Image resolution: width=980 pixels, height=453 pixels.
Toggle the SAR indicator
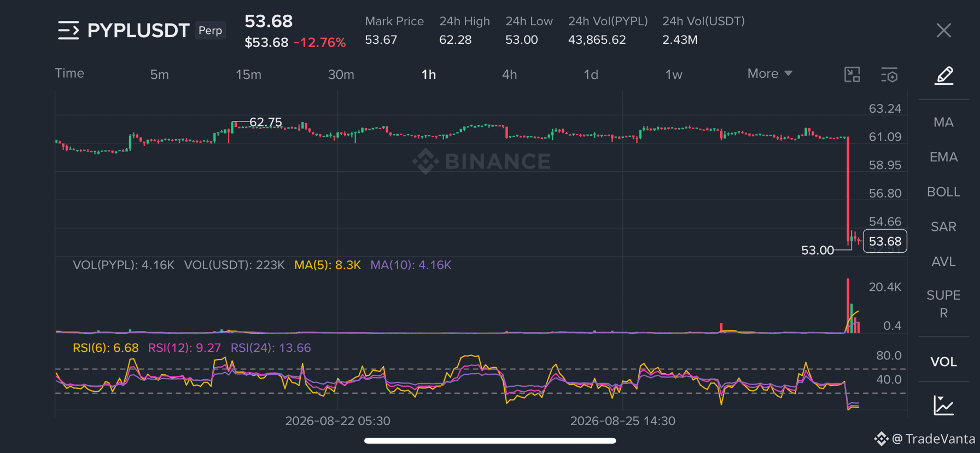[x=943, y=226]
